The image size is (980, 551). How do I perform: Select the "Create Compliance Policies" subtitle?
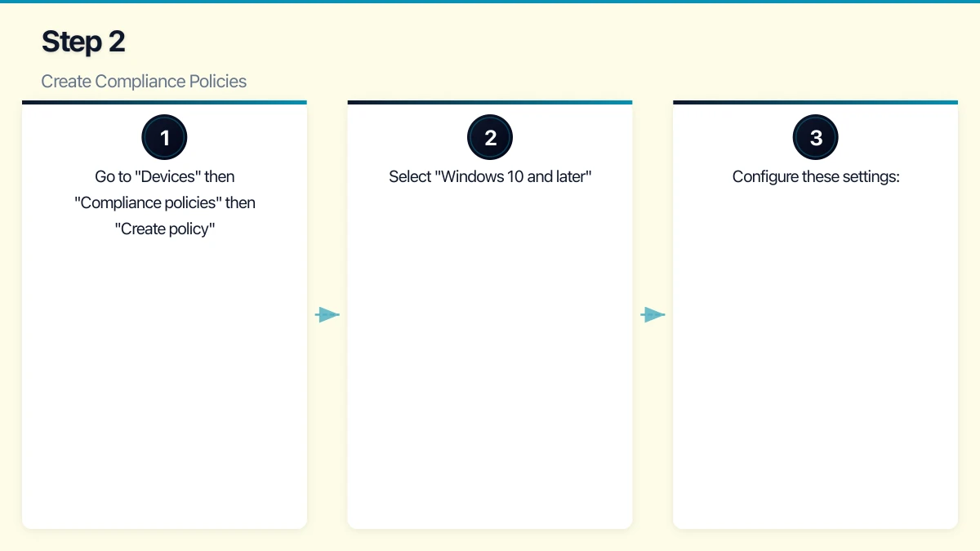click(x=144, y=81)
